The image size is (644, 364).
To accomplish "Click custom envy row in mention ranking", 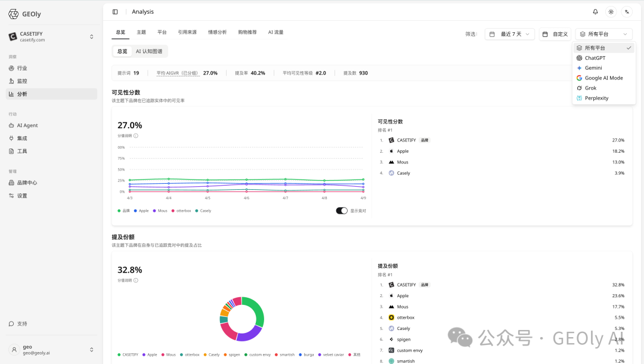I will (x=502, y=350).
